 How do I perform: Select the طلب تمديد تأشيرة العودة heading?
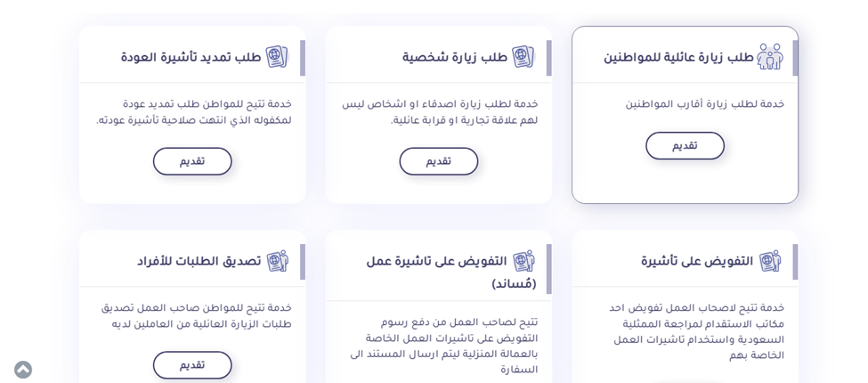[x=191, y=58]
